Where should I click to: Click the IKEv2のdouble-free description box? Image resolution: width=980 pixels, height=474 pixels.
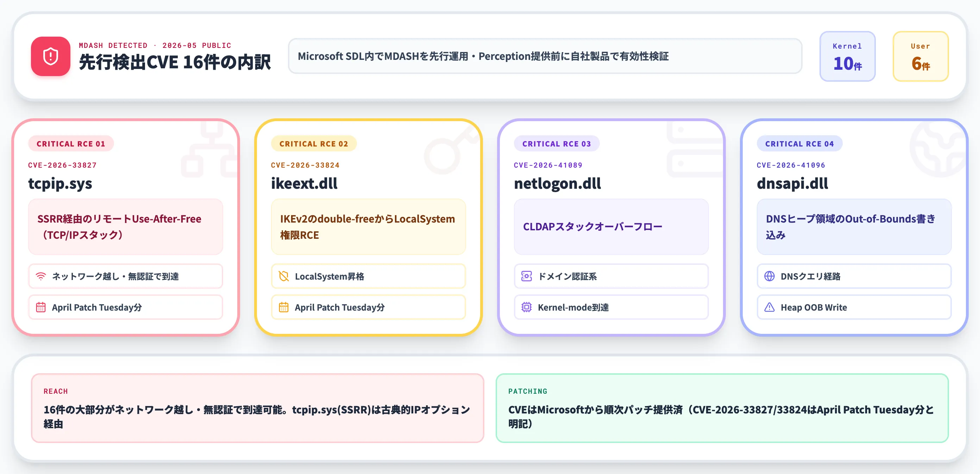(368, 227)
